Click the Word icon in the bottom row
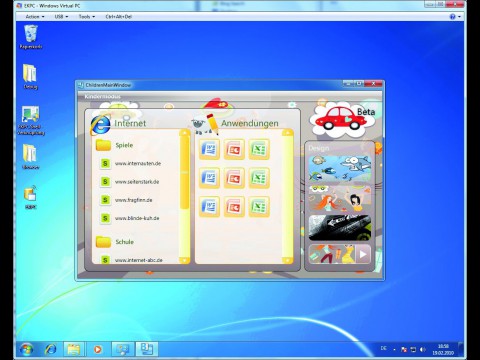Viewport: 480px width, 360px height. coord(209,207)
